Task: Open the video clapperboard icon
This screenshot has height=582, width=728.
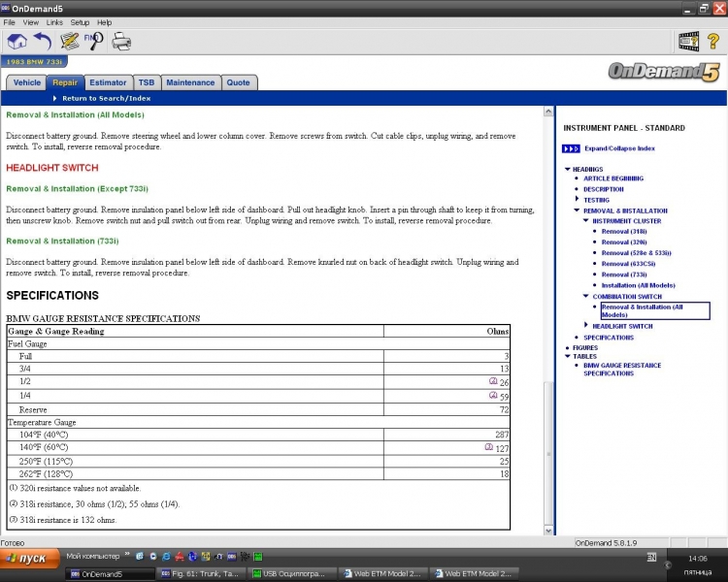Action: pyautogui.click(x=688, y=41)
